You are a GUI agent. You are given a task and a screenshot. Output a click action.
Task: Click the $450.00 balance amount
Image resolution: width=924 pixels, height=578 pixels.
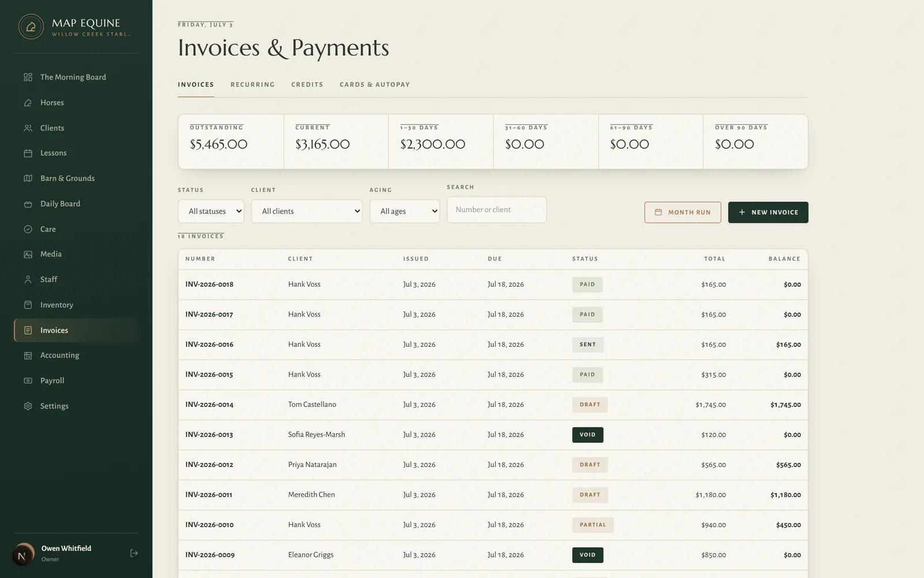coord(788,525)
